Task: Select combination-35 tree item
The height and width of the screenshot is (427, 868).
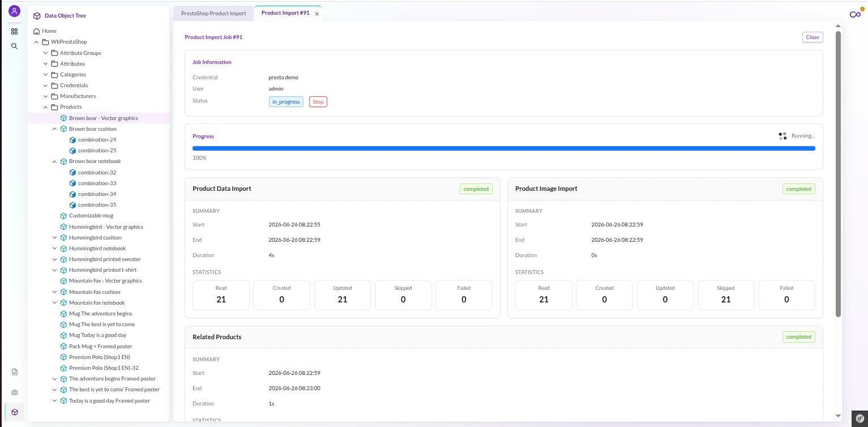Action: click(97, 205)
